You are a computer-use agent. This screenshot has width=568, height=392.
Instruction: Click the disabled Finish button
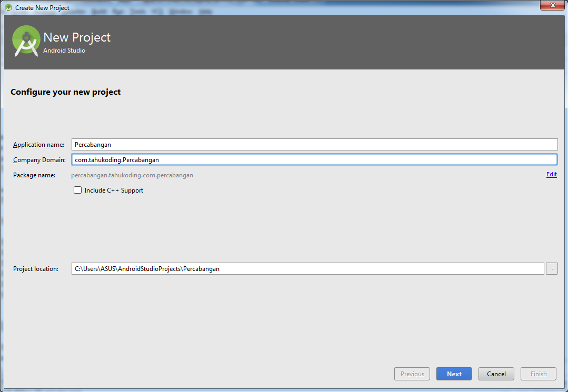click(539, 374)
